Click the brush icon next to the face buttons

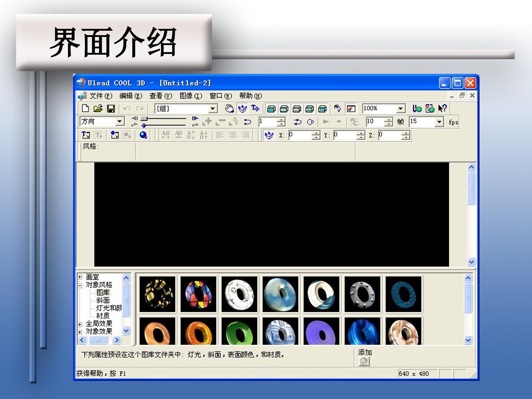point(338,108)
